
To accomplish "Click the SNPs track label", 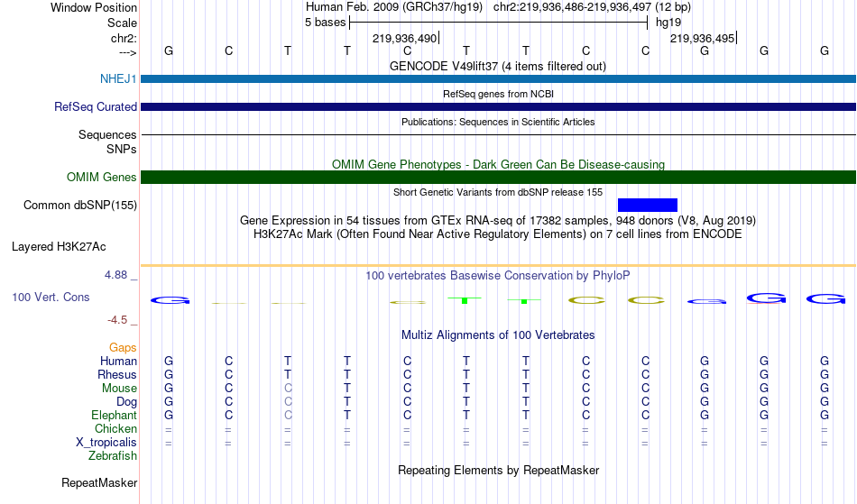I will (122, 149).
